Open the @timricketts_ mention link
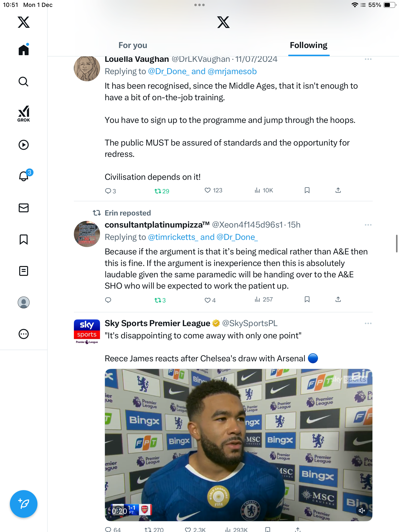This screenshot has width=399, height=532. 173,237
